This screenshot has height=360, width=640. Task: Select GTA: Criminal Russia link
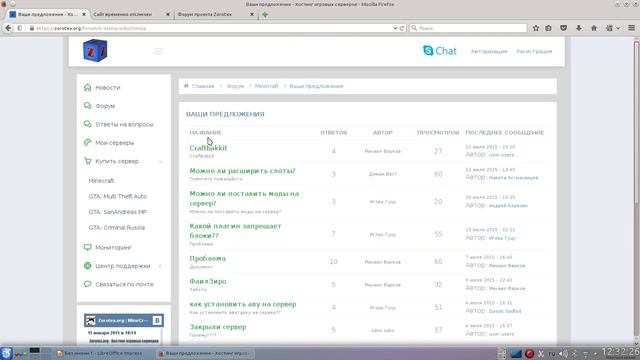click(116, 228)
